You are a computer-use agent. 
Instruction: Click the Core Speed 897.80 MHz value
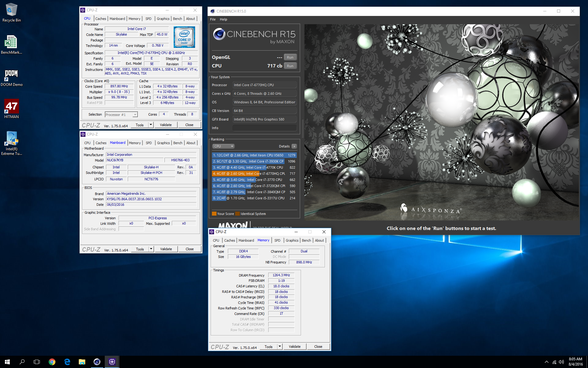pyautogui.click(x=119, y=86)
